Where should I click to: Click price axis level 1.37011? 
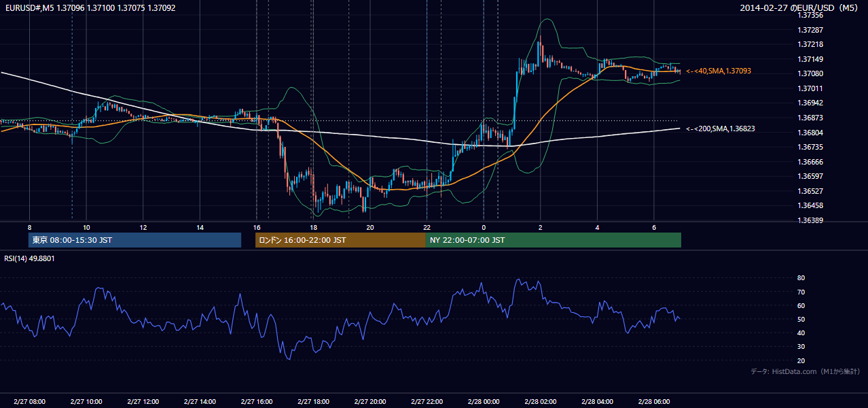pos(810,88)
